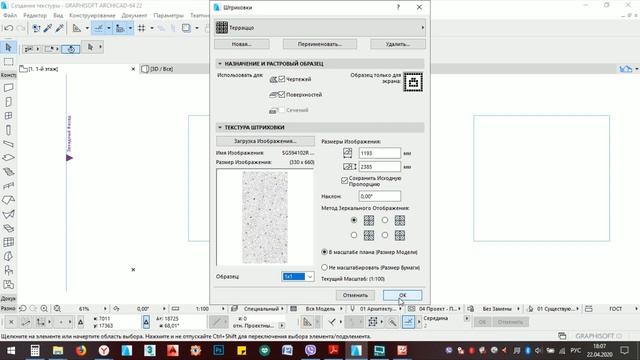
Task: Select the first mirroring method radio button
Action: click(354, 220)
